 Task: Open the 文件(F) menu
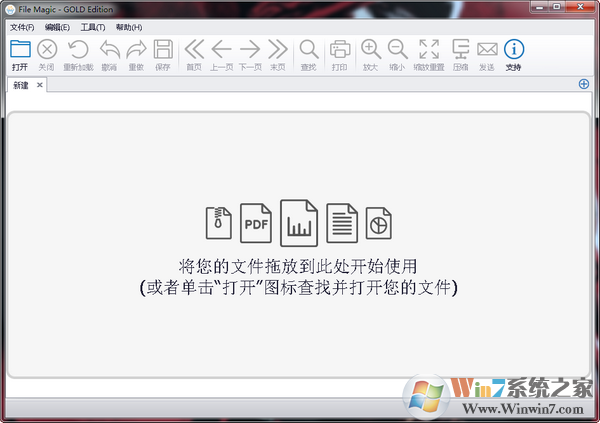22,28
